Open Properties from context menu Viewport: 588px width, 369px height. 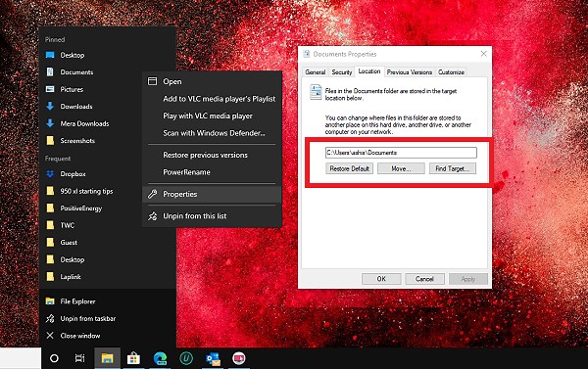click(x=212, y=194)
